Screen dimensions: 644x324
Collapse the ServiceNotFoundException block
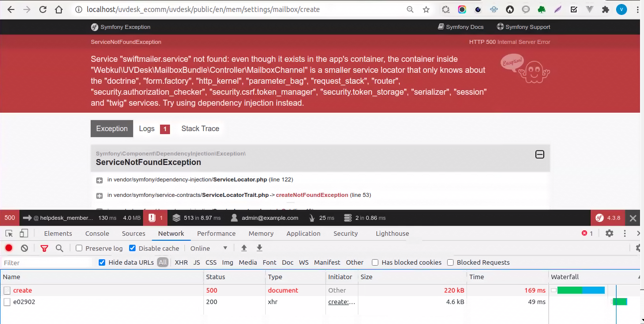539,155
